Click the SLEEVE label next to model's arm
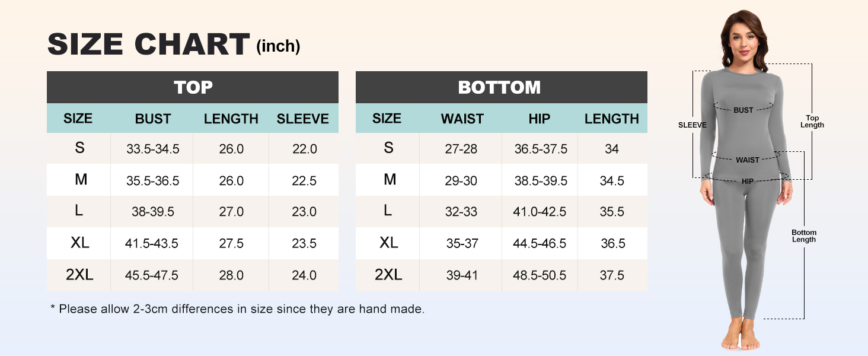This screenshot has width=868, height=356. click(692, 125)
